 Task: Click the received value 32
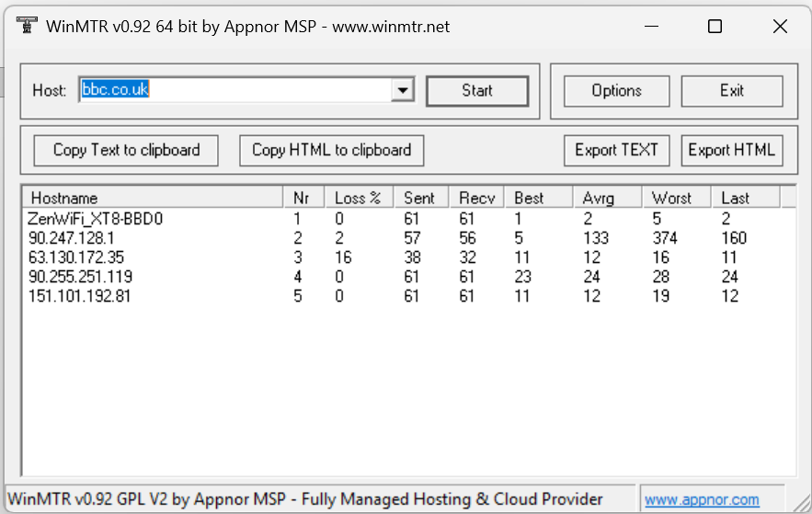coord(468,257)
